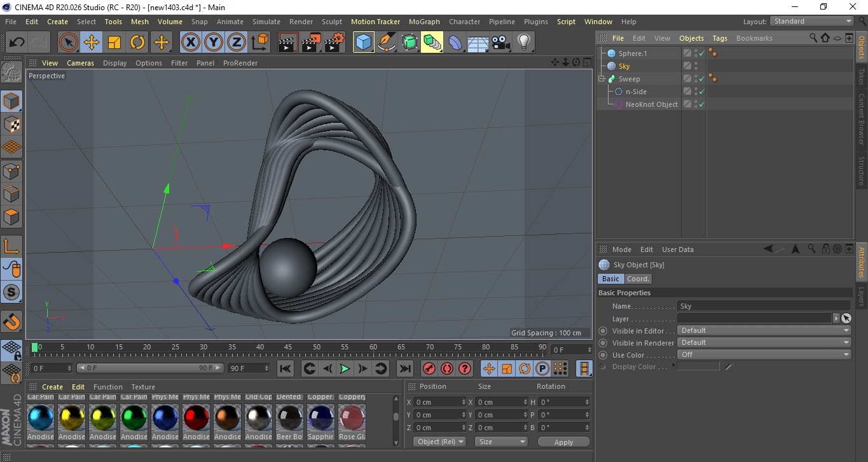The height and width of the screenshot is (462, 868).
Task: Open the MoGraph menu
Action: coord(424,22)
